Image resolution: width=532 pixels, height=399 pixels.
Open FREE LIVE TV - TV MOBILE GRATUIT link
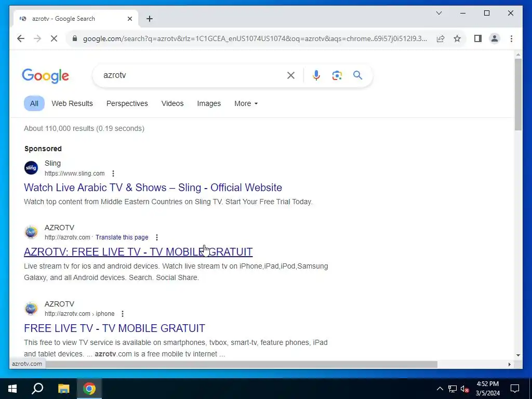coord(115,328)
